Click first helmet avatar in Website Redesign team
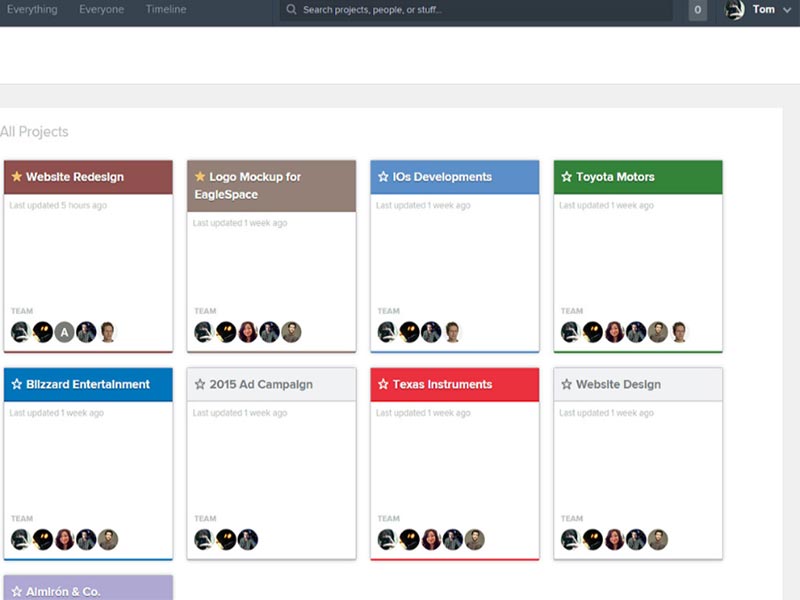 coord(21,332)
